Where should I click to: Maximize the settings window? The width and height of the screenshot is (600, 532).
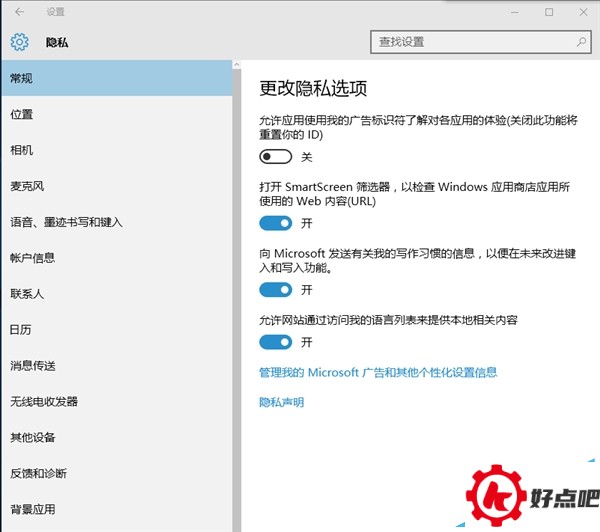tap(549, 12)
